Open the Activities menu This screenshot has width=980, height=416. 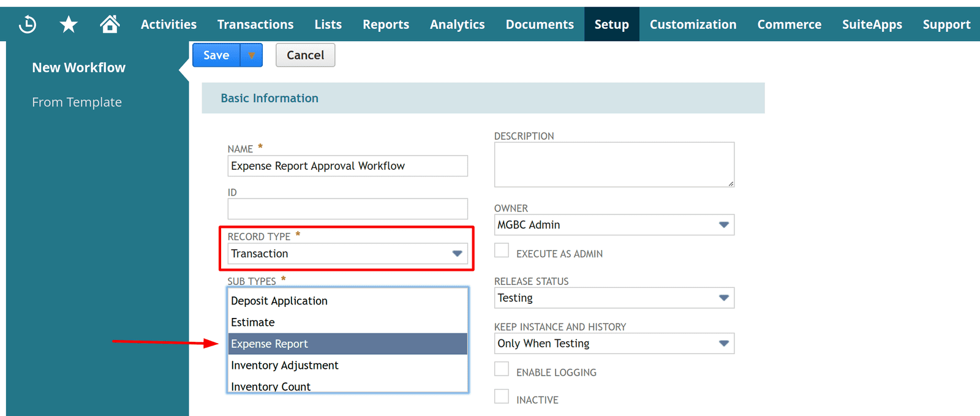tap(168, 25)
